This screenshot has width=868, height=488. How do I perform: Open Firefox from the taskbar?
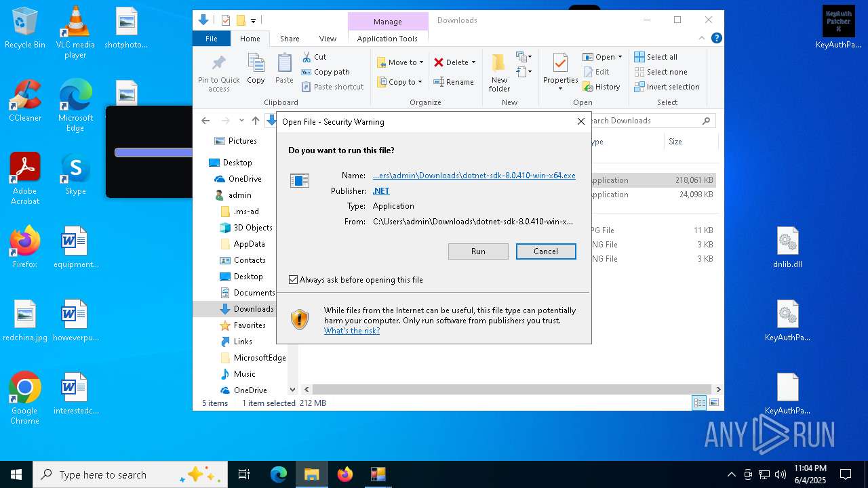(345, 474)
